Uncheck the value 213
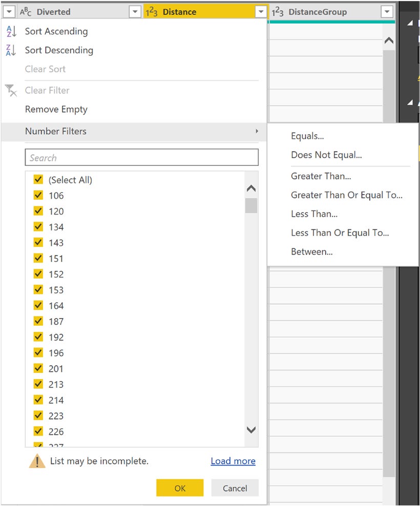Screen dimensions: 420x506 38,384
